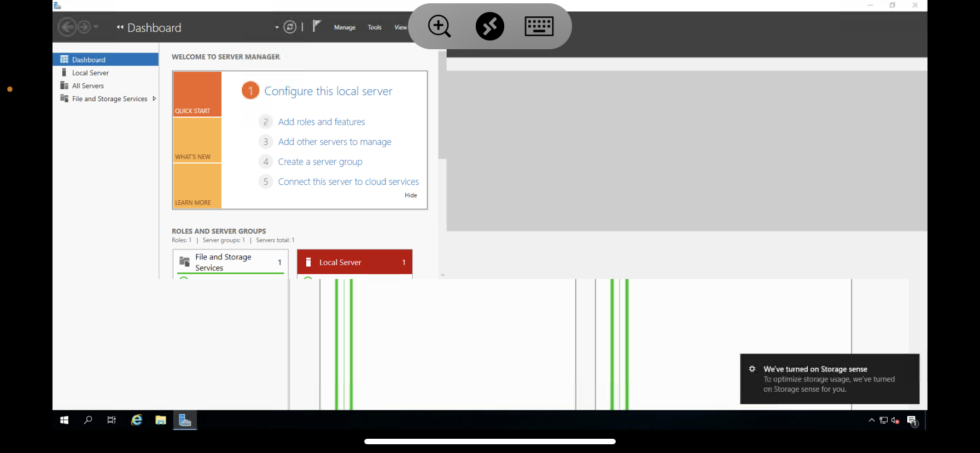The width and height of the screenshot is (980, 453).
Task: Show the on-screen keyboard
Action: point(539,26)
